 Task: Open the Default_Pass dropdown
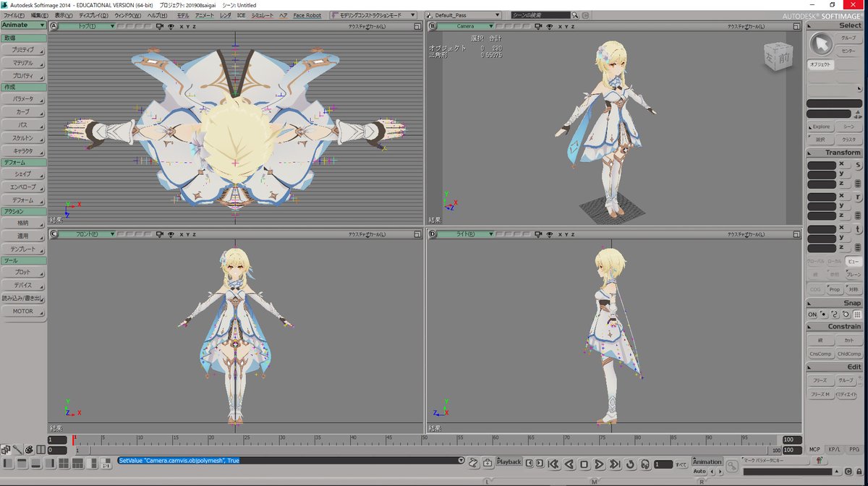[x=464, y=15]
